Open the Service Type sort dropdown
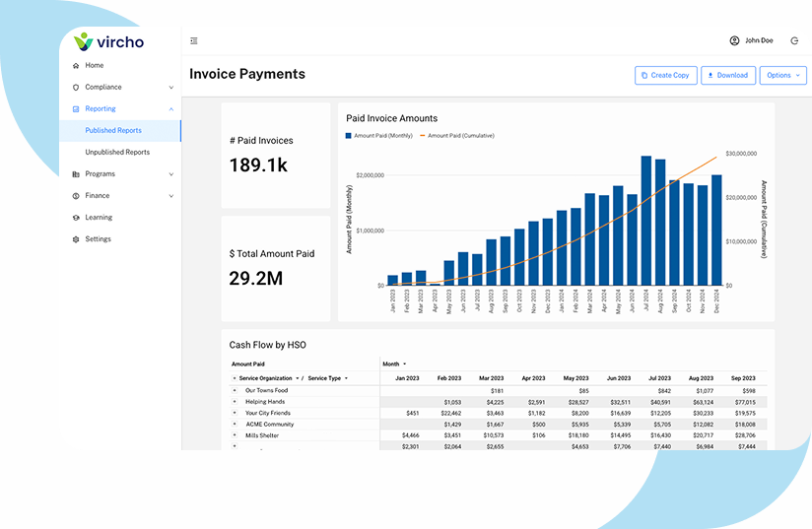 (x=346, y=378)
